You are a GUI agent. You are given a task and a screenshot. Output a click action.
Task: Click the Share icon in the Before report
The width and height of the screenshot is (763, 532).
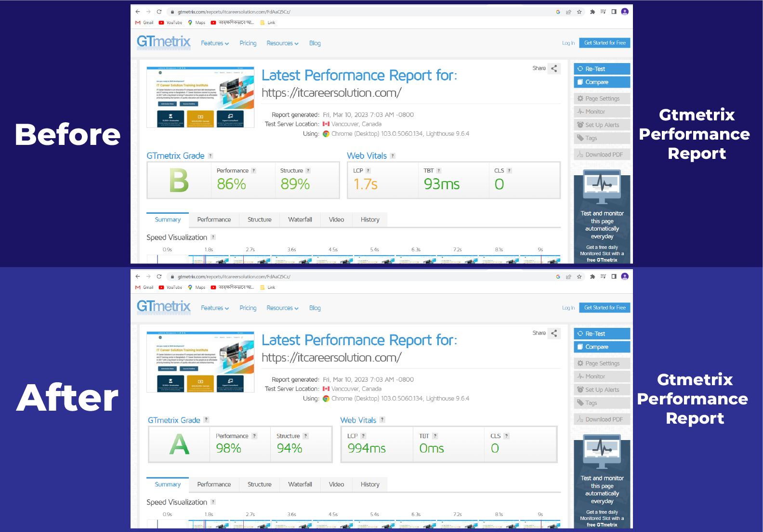(x=554, y=68)
